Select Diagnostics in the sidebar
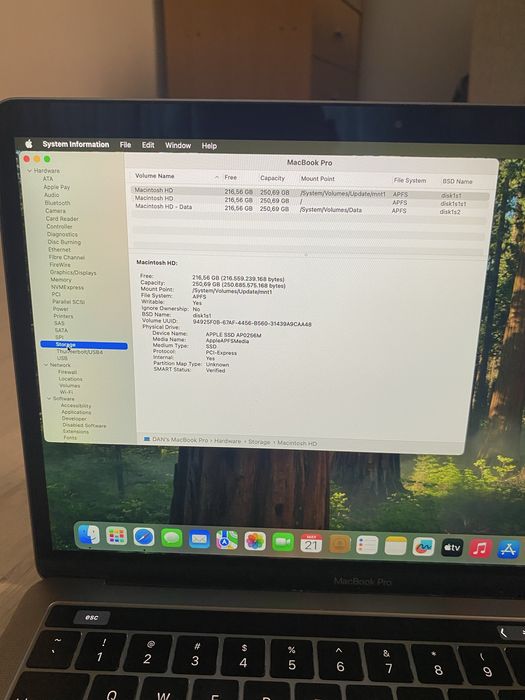This screenshot has width=525, height=700. point(62,234)
